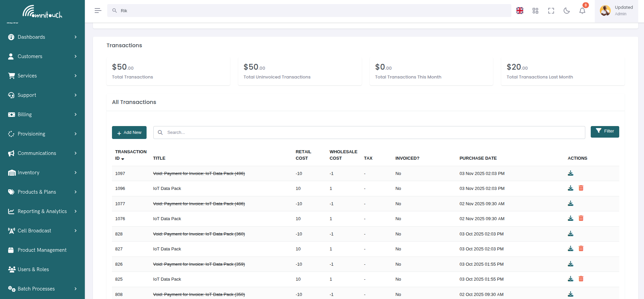Click the Add New transaction button
Screen dimensions: 644x299
[x=129, y=133]
